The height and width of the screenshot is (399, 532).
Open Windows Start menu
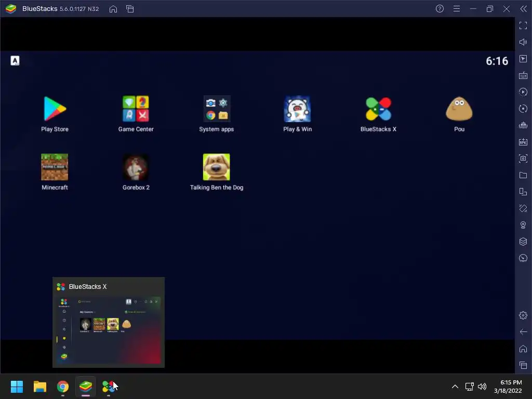pyautogui.click(x=17, y=387)
